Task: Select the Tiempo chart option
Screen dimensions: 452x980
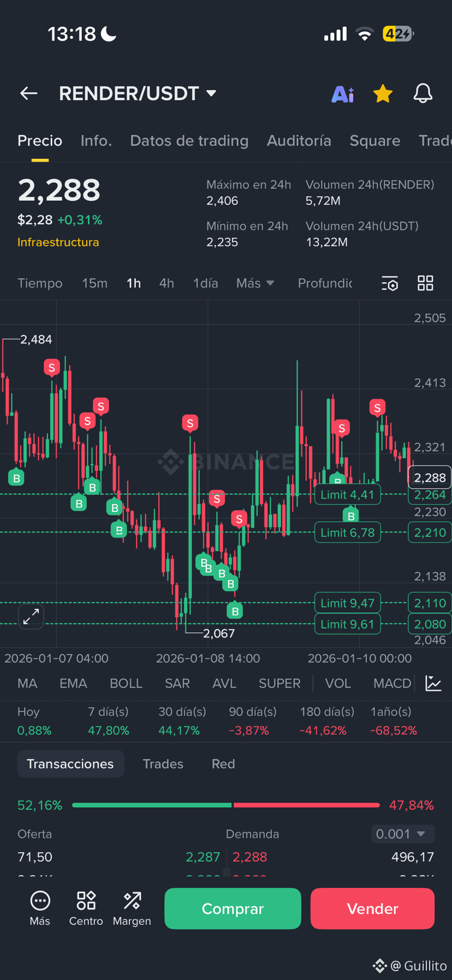Action: click(40, 283)
